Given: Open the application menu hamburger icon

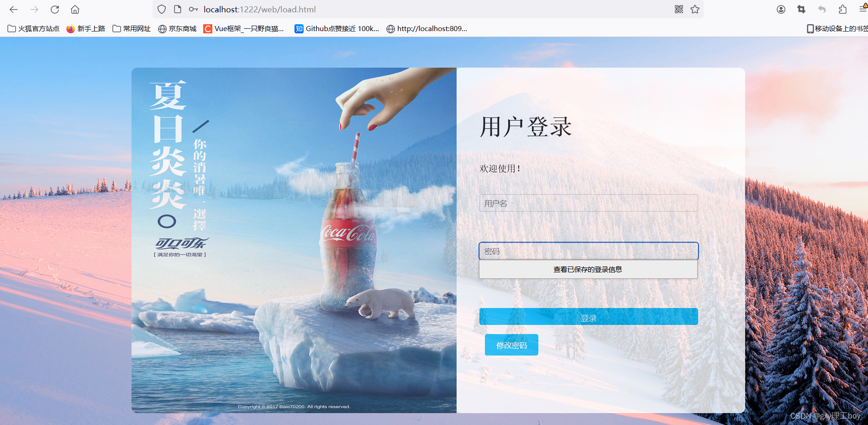Looking at the screenshot, I should [x=863, y=9].
